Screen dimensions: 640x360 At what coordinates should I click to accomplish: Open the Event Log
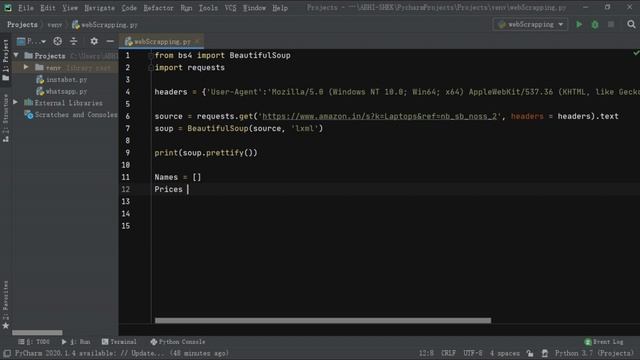tap(604, 342)
